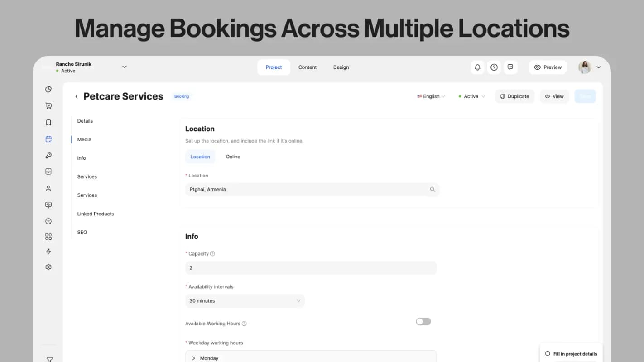Switch to the Design tab
644x362 pixels.
point(341,67)
